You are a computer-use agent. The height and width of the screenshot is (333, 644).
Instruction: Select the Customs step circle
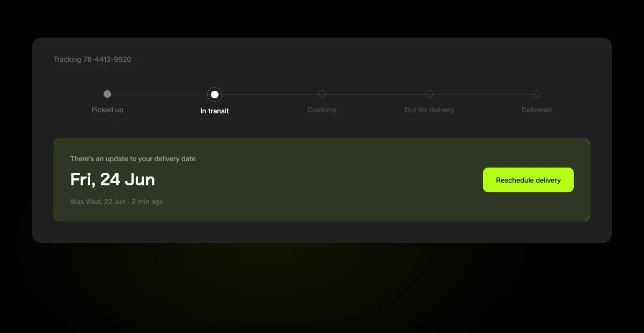tap(322, 94)
